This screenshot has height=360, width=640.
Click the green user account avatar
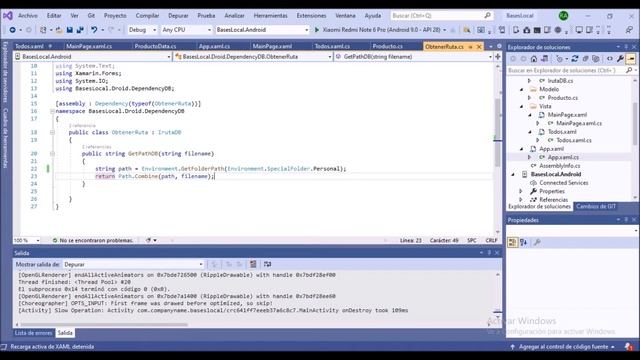click(x=563, y=16)
